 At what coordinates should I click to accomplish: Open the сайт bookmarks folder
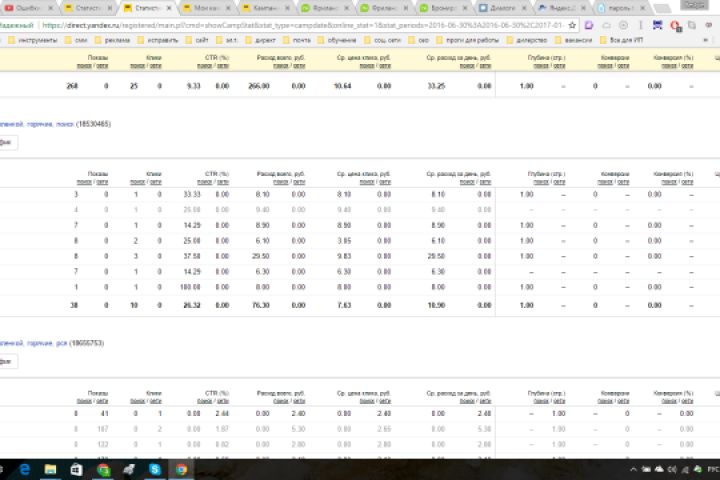[x=197, y=40]
